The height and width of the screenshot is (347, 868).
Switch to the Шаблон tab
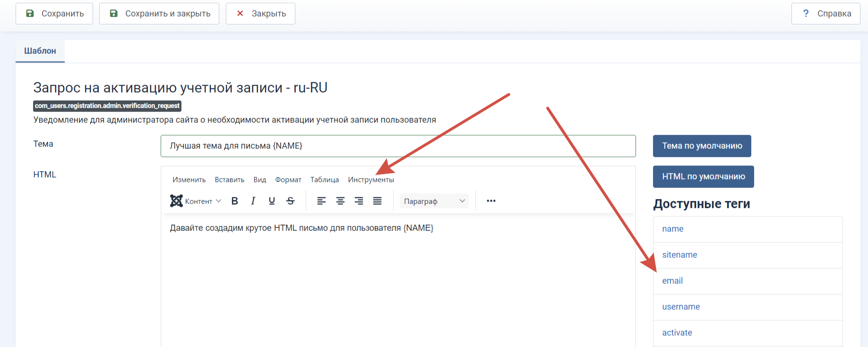tap(40, 51)
